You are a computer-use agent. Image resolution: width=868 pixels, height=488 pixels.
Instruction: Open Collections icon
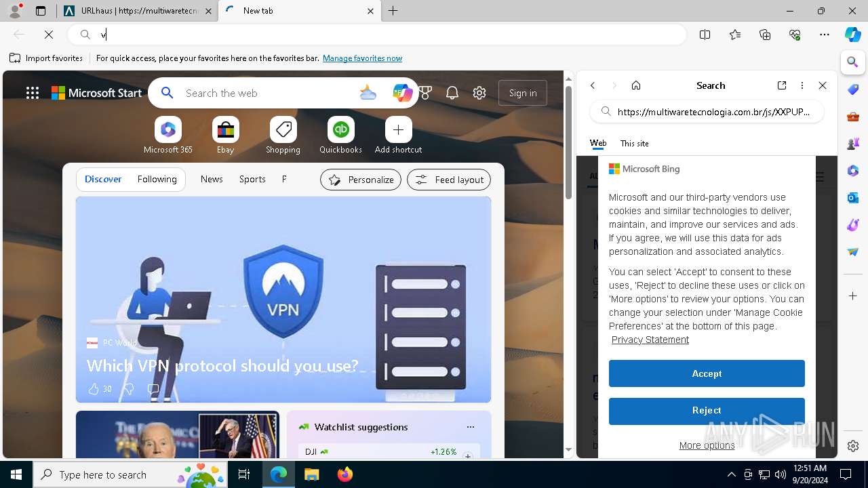click(x=765, y=35)
